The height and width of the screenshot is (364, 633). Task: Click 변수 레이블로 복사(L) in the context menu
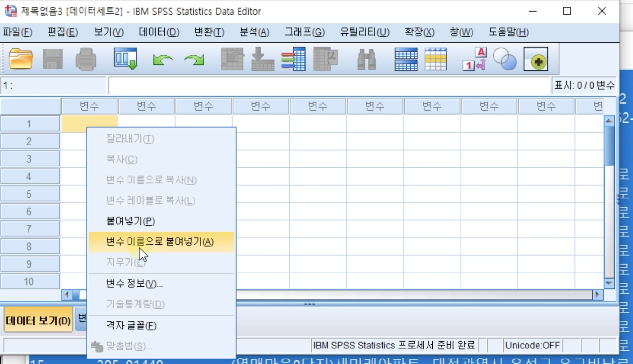tap(161, 201)
